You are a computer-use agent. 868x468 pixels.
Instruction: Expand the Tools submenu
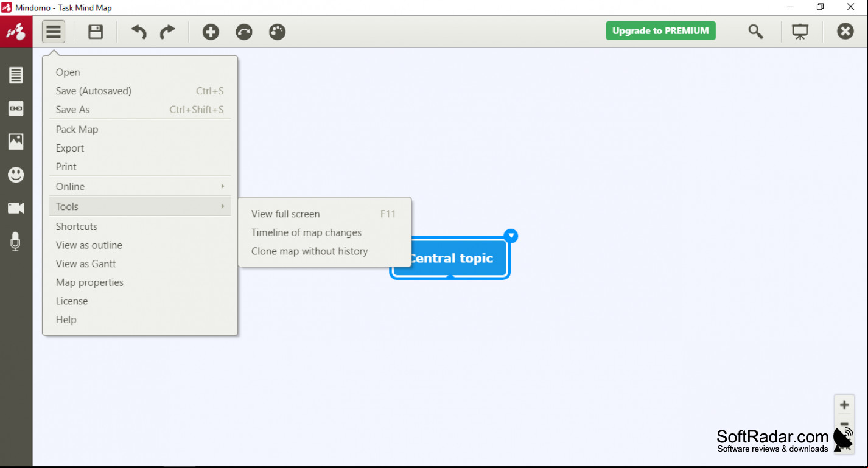(139, 206)
